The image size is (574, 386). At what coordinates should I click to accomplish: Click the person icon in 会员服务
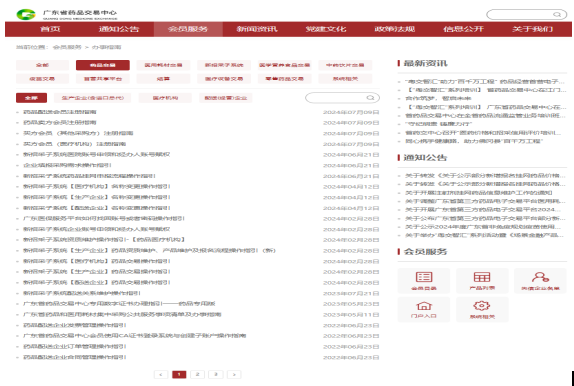click(x=540, y=277)
